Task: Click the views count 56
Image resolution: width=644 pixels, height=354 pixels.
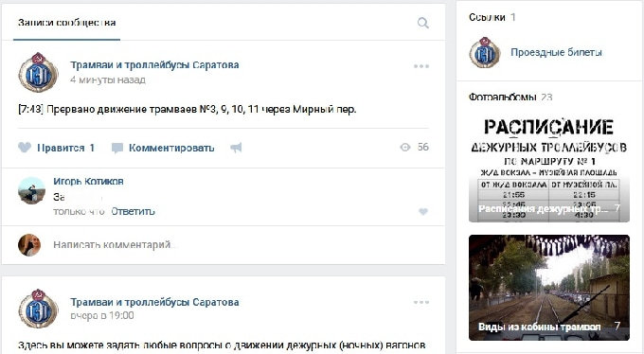Action: point(423,147)
